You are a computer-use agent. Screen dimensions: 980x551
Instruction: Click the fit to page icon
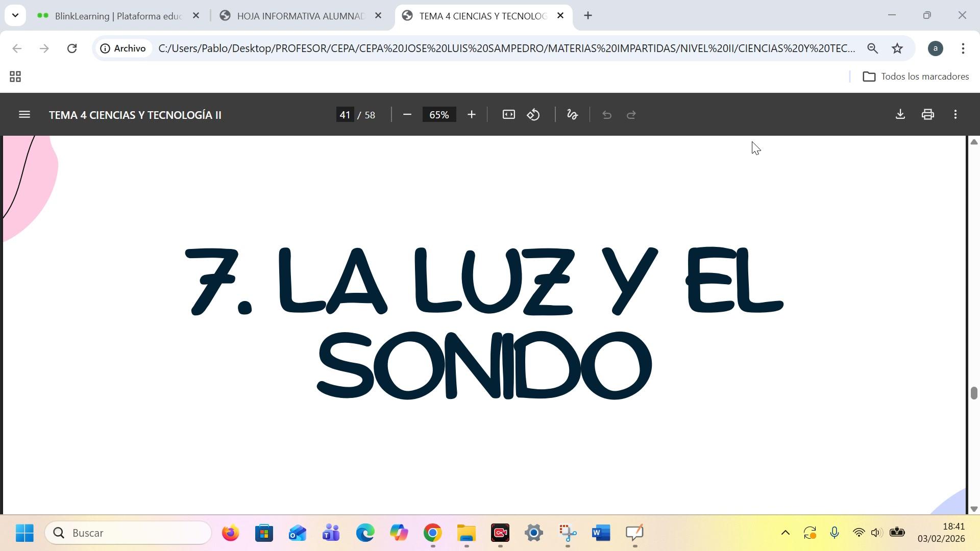point(508,115)
